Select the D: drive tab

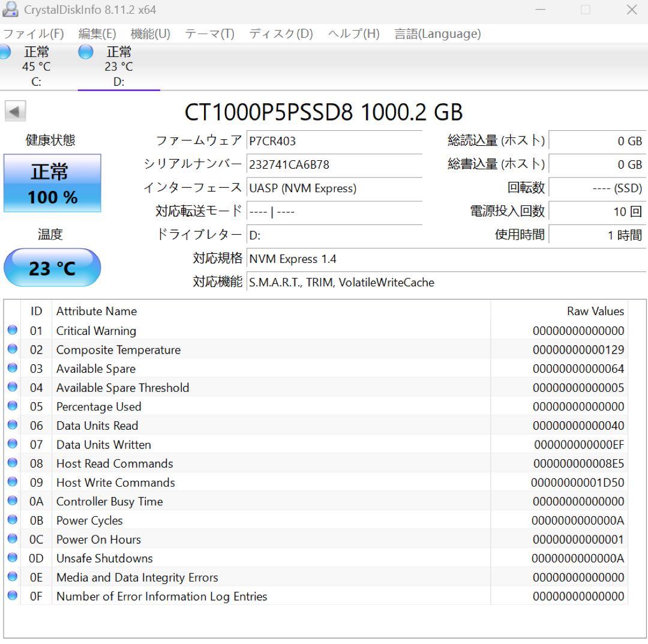pyautogui.click(x=119, y=66)
